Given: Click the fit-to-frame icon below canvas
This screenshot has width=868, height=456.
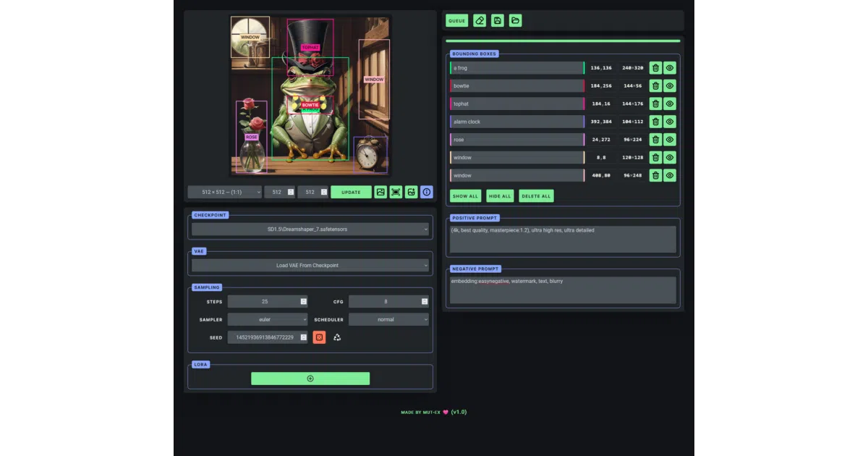Looking at the screenshot, I should pos(396,192).
